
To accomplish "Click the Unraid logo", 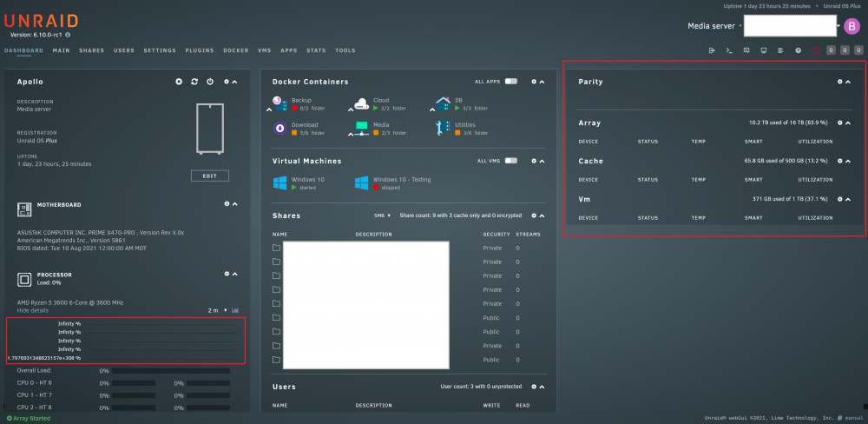I will point(41,21).
